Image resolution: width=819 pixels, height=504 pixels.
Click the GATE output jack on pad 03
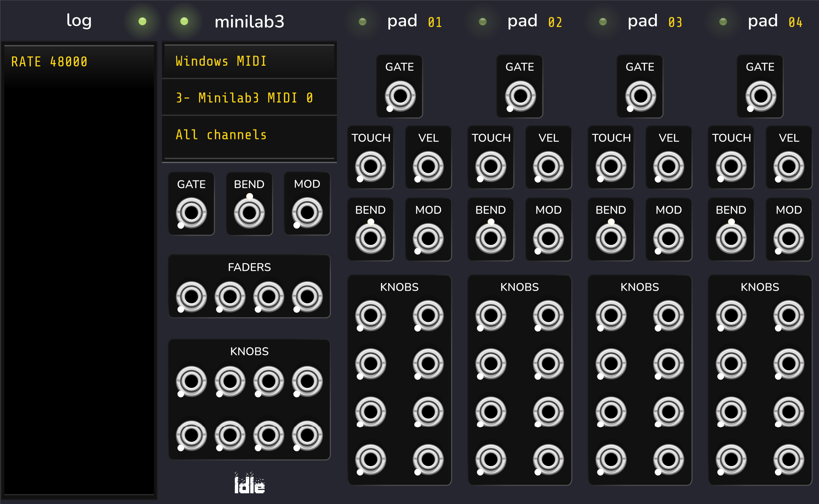[639, 97]
